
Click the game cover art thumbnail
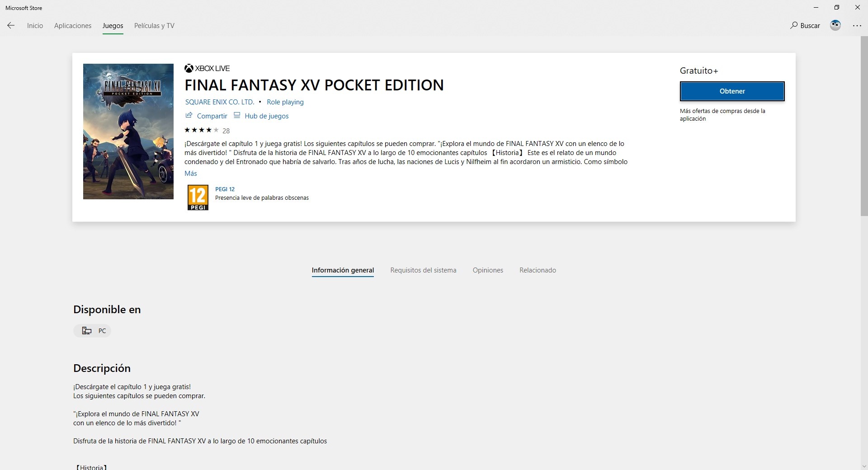[x=128, y=132]
